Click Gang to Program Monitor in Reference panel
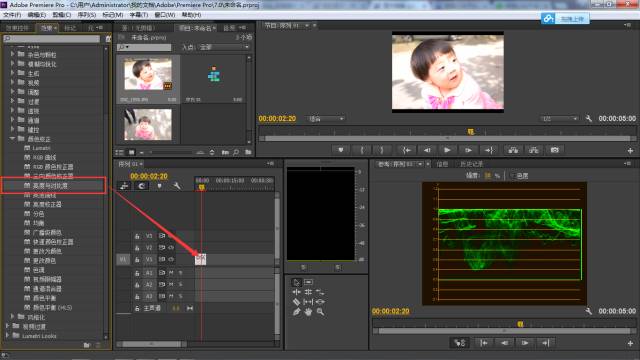640x360 pixels. pos(460,343)
